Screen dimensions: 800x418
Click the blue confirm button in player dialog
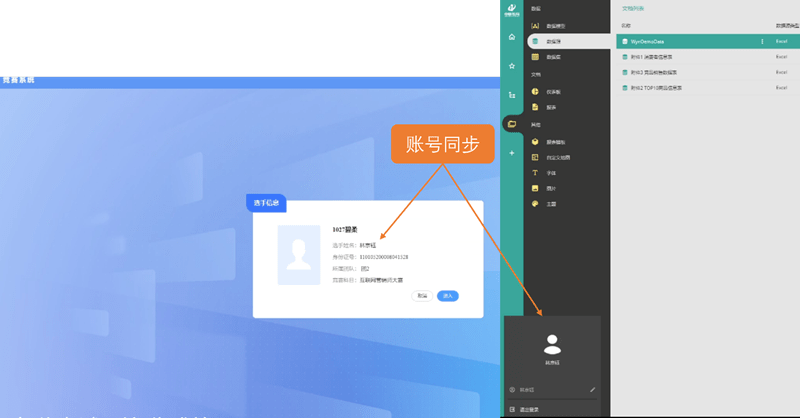(x=447, y=296)
